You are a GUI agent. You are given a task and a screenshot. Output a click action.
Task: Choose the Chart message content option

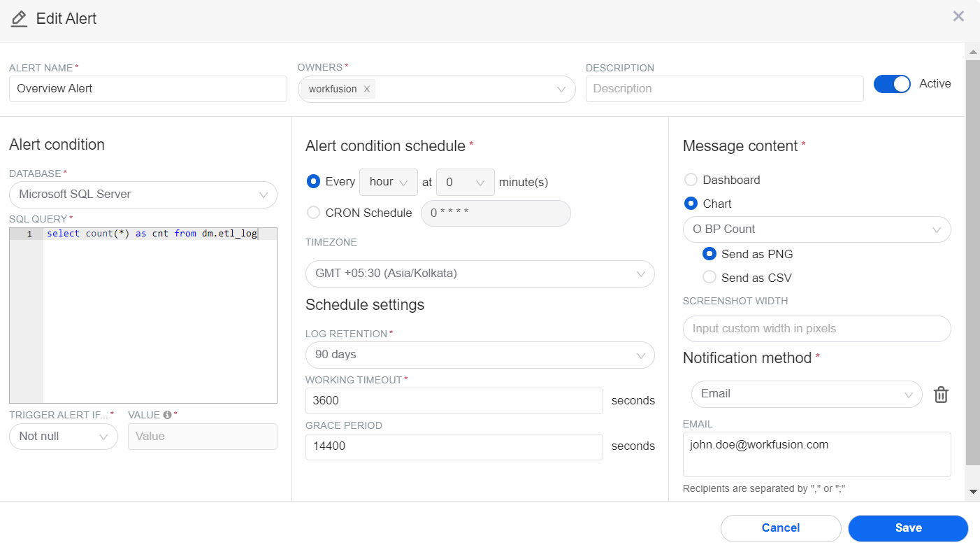[x=691, y=204]
